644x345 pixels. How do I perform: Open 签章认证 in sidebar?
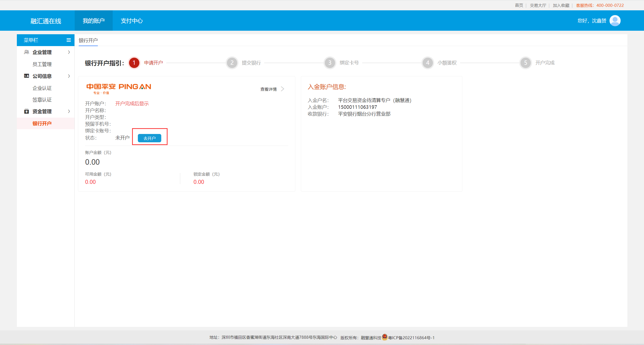(42, 100)
